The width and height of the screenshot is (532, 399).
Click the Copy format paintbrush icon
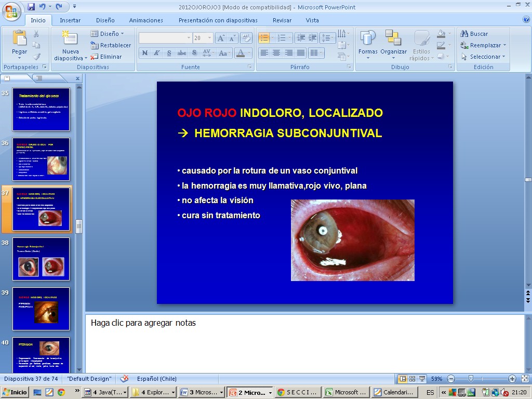point(36,57)
